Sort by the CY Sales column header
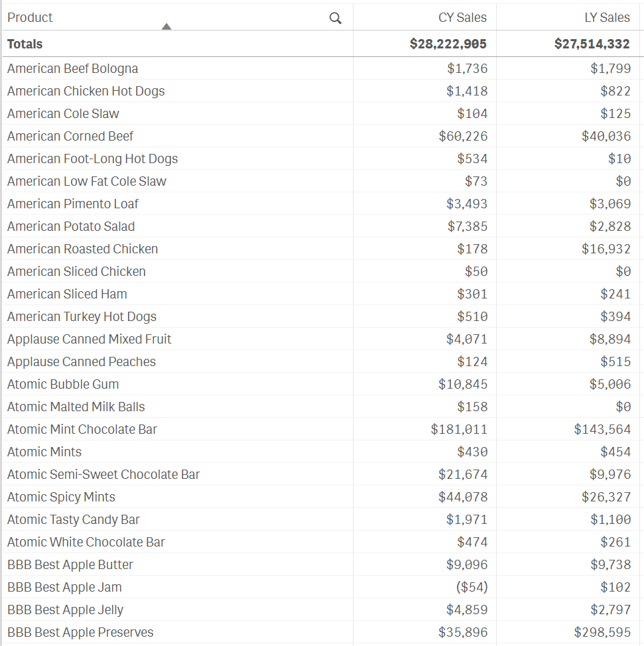The height and width of the screenshot is (646, 644). [462, 18]
